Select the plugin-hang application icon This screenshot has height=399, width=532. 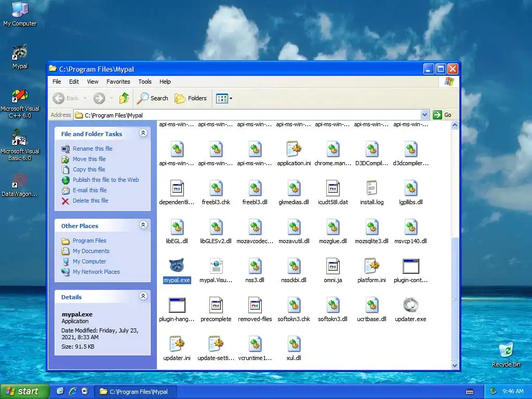177,304
